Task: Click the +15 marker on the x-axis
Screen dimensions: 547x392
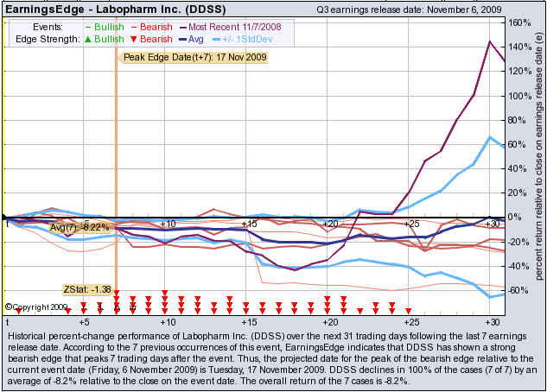Action: point(247,224)
